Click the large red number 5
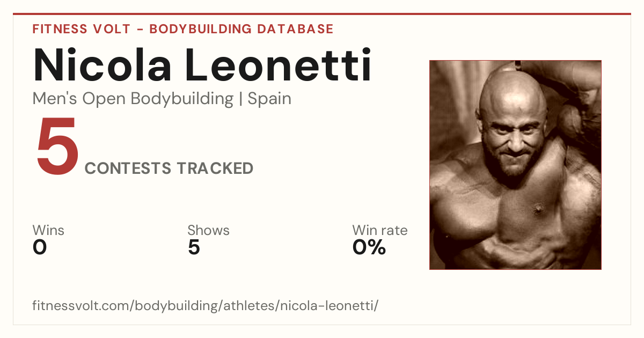 pos(57,147)
